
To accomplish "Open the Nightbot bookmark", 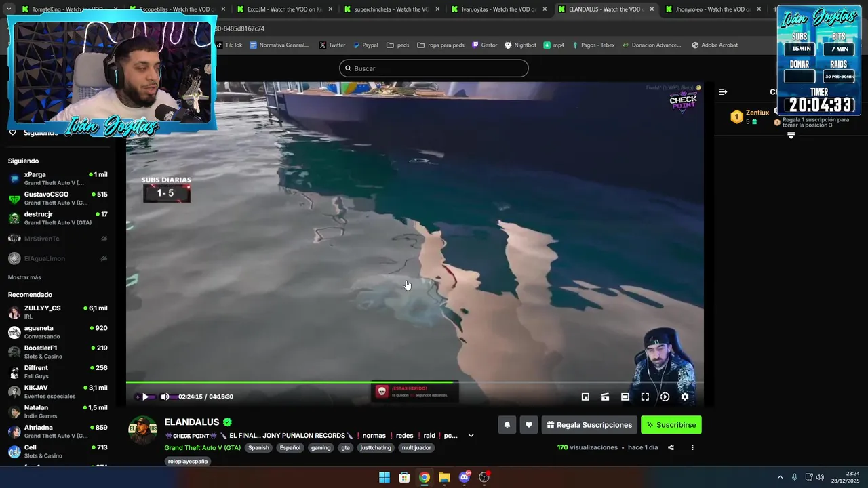I will (x=520, y=45).
